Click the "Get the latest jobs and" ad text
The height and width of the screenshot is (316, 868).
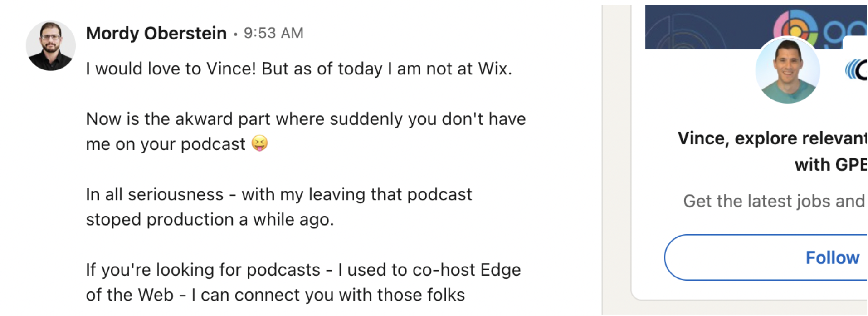pos(774,201)
